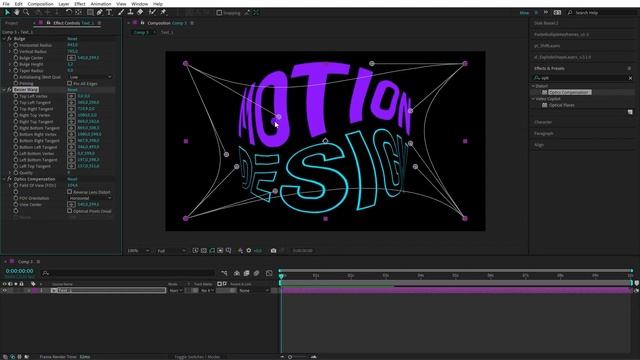Viewport: 640px width, 360px height.
Task: Open the graph editor icon
Action: coord(269,273)
